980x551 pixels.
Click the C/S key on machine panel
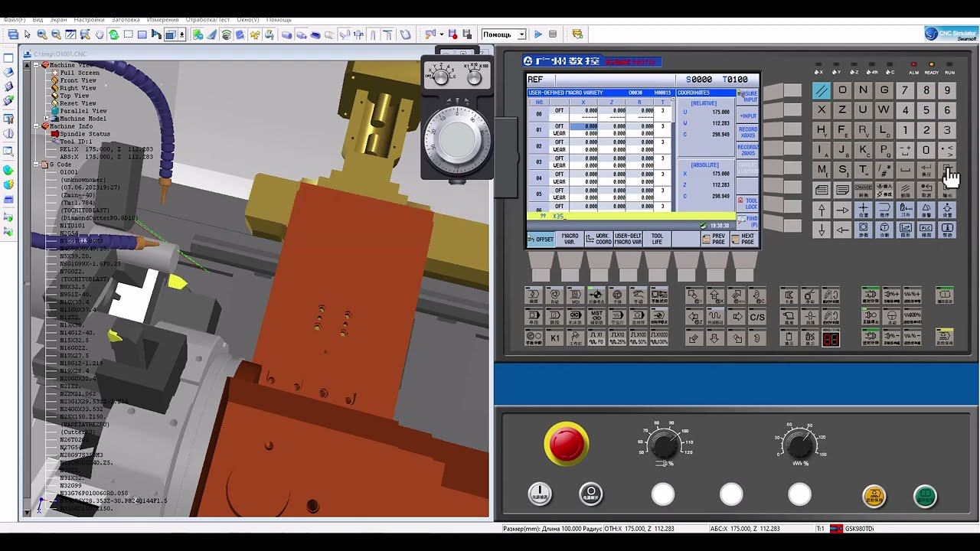757,316
